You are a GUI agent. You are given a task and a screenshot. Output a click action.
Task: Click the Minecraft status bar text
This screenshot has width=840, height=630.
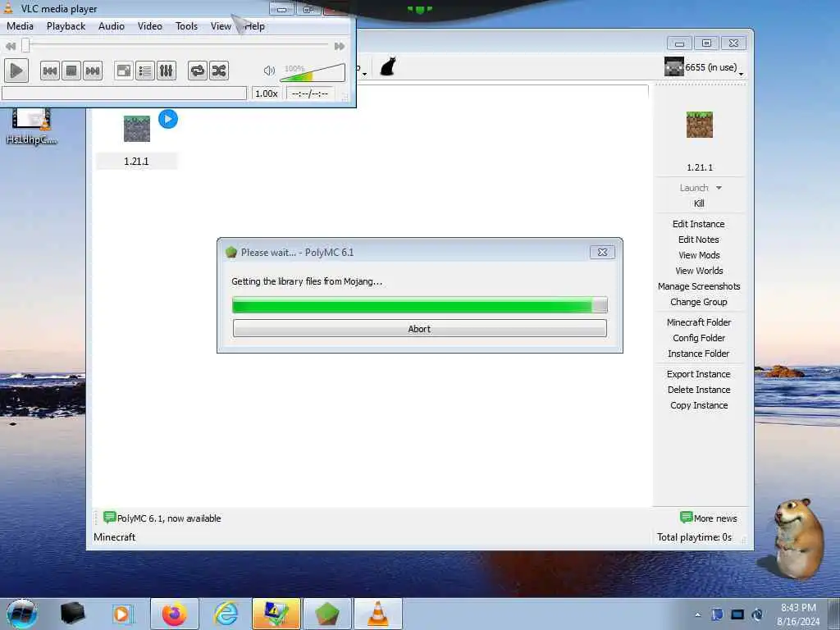tap(115, 536)
